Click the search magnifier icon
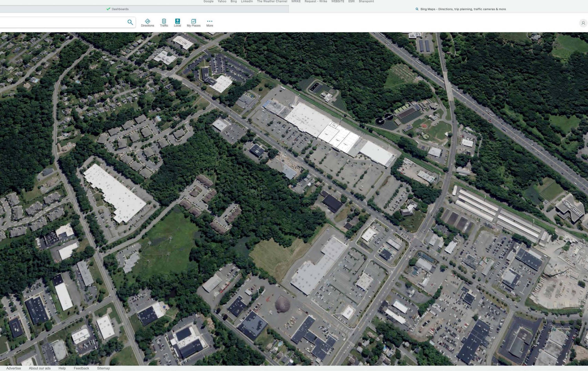This screenshot has height=371, width=588. click(x=130, y=22)
